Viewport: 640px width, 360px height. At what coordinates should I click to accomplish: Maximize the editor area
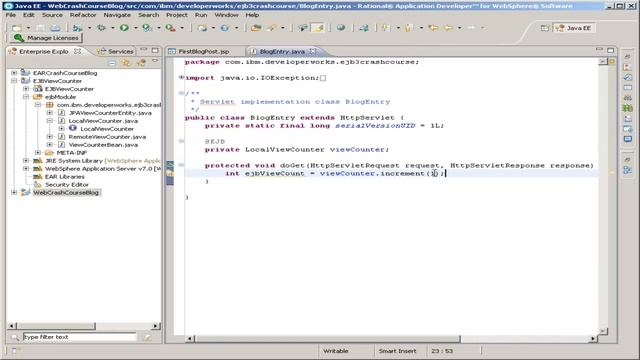[x=611, y=50]
